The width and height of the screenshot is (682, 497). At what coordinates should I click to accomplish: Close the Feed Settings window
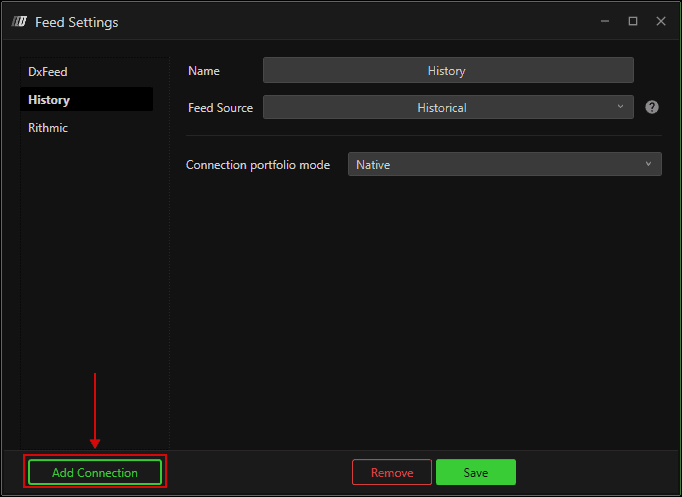pyautogui.click(x=661, y=21)
